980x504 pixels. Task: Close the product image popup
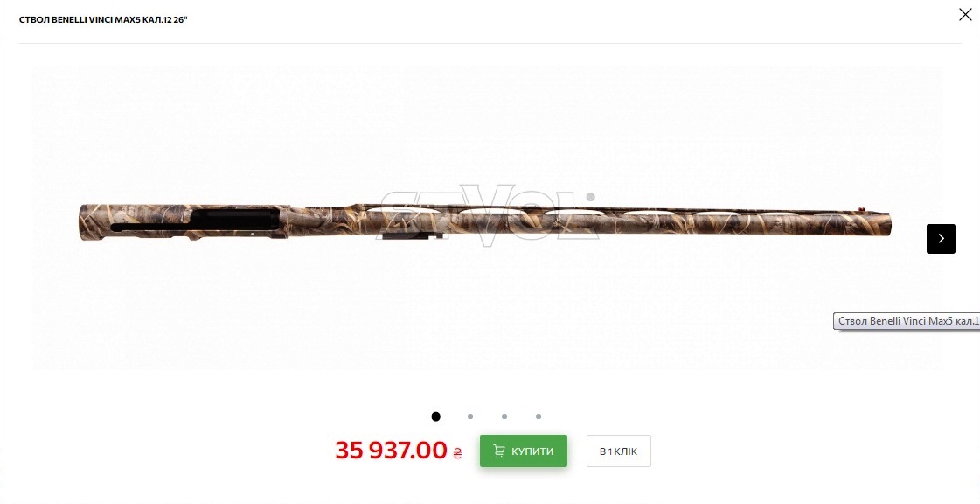pos(965,14)
